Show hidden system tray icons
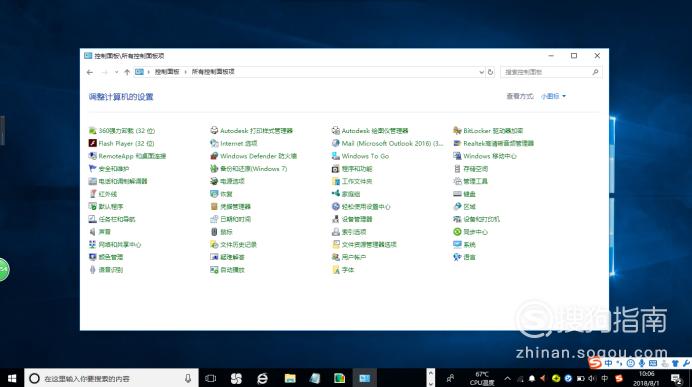Screen dimensions: 692x387 [x=508, y=378]
